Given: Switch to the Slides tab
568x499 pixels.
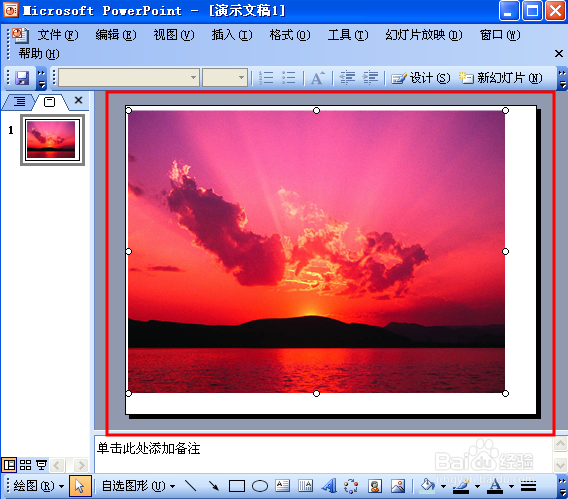Looking at the screenshot, I should pos(50,102).
